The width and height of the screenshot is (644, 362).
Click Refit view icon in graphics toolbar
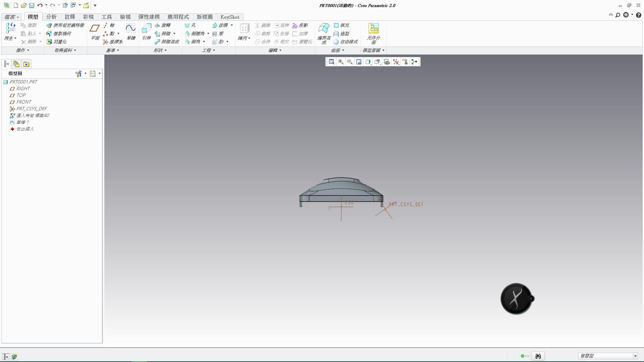point(331,62)
